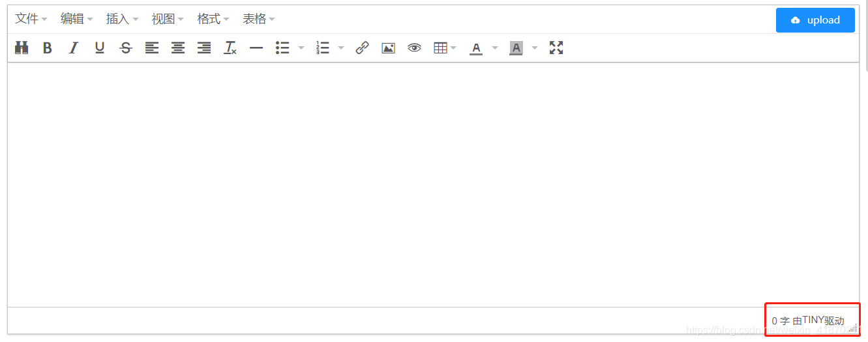Open the find and replace binoculars tool
Image resolution: width=868 pixels, height=342 pixels.
click(22, 48)
